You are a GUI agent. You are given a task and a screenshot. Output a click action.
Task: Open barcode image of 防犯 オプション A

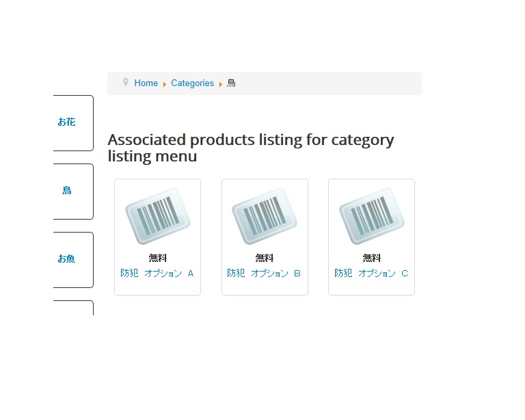point(158,216)
